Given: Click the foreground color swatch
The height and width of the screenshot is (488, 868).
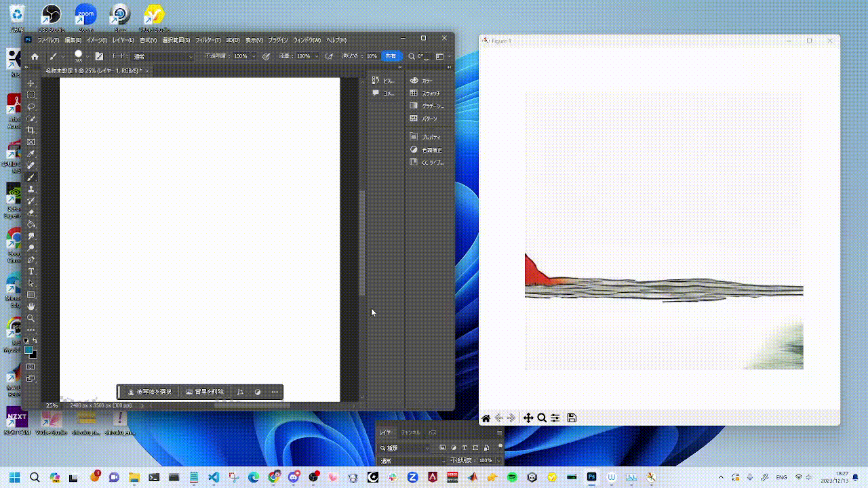Looking at the screenshot, I should [x=28, y=350].
